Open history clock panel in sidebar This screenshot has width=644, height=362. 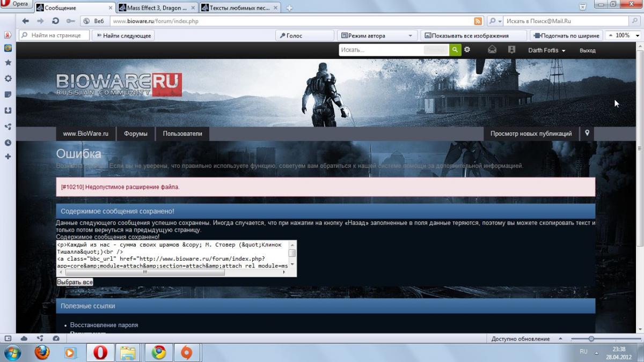[x=8, y=143]
